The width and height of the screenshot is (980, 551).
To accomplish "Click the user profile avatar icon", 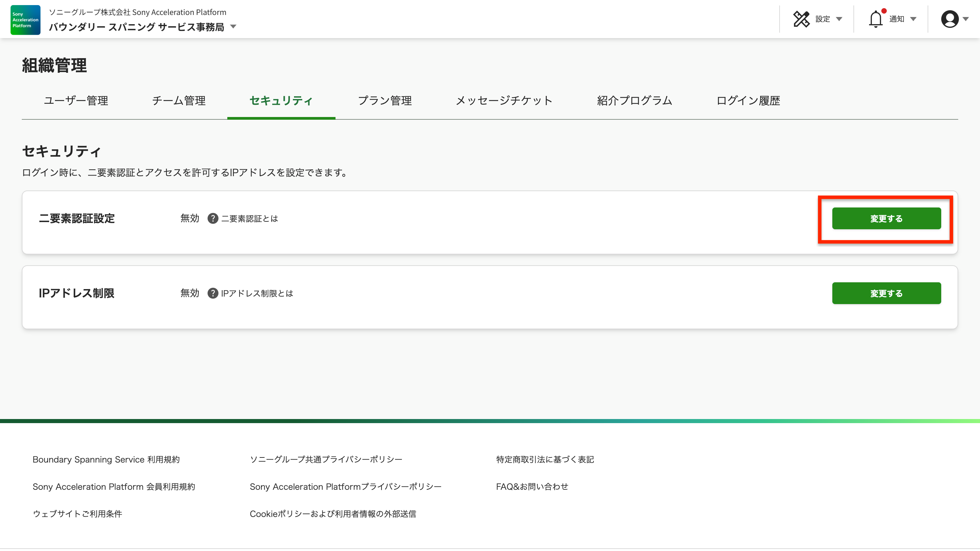I will (950, 19).
